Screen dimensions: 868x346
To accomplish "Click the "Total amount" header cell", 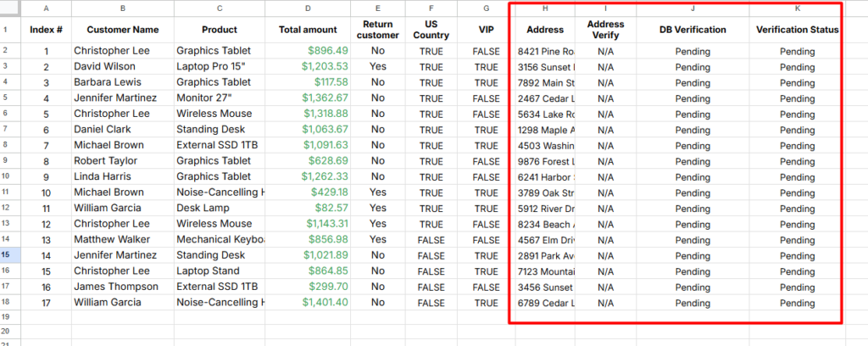I will 308,30.
